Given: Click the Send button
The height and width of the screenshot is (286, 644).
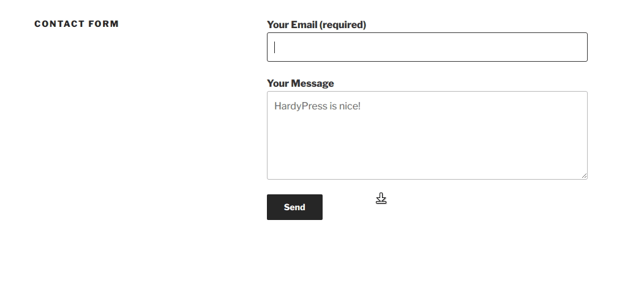Looking at the screenshot, I should pos(294,207).
